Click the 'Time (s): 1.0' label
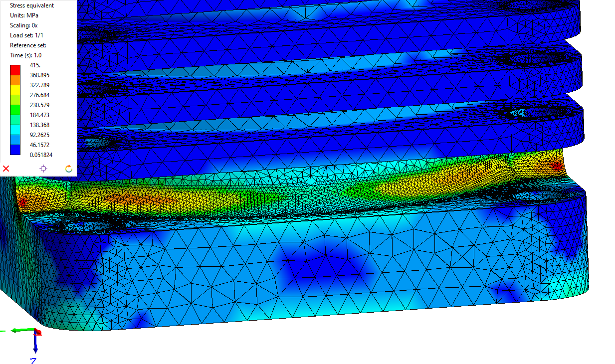This screenshot has width=615, height=364. 26,55
